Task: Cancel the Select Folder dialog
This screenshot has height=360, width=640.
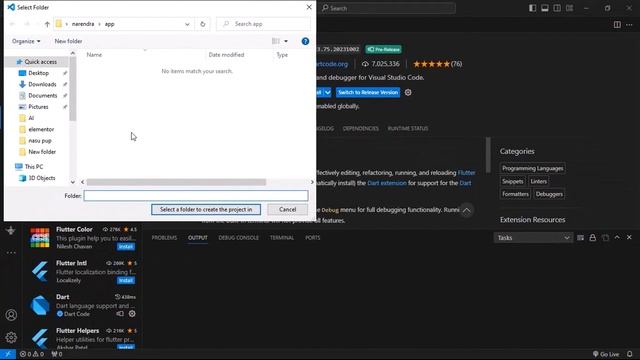Action: coord(287,209)
